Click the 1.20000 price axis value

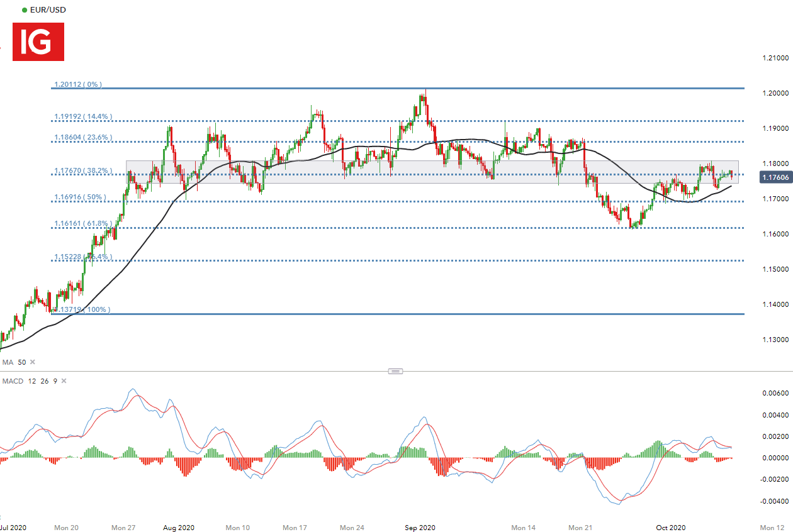coord(775,93)
